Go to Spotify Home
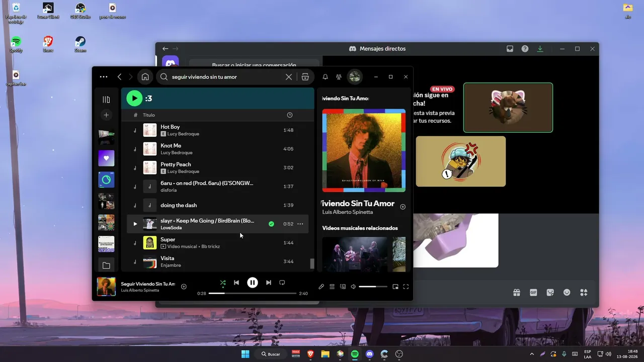Image resolution: width=644 pixels, height=362 pixels. pyautogui.click(x=145, y=77)
